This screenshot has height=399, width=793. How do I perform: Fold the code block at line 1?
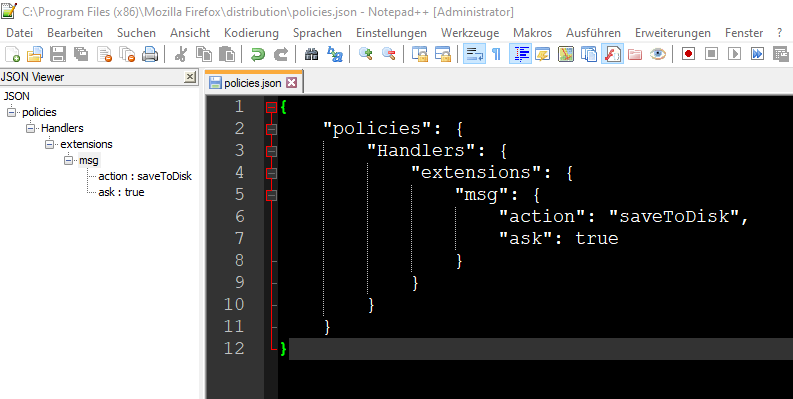coord(272,107)
